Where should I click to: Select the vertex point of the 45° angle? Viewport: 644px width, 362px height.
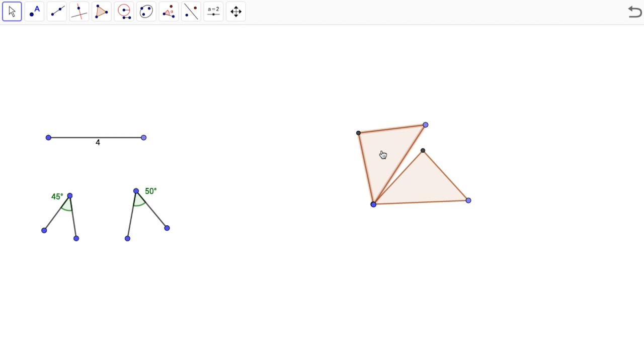(x=70, y=196)
